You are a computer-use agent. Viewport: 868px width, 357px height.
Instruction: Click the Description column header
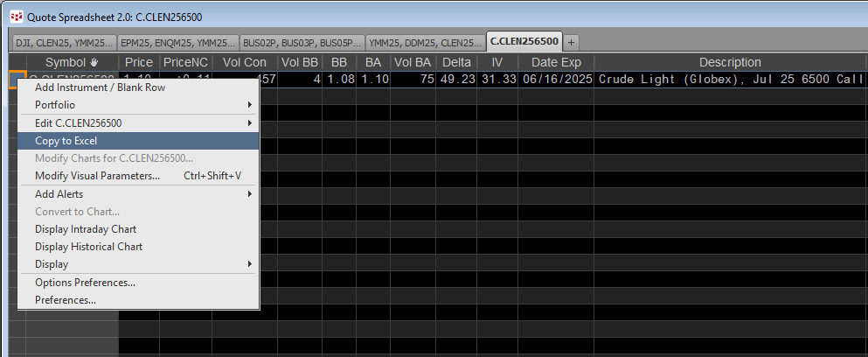coord(730,63)
